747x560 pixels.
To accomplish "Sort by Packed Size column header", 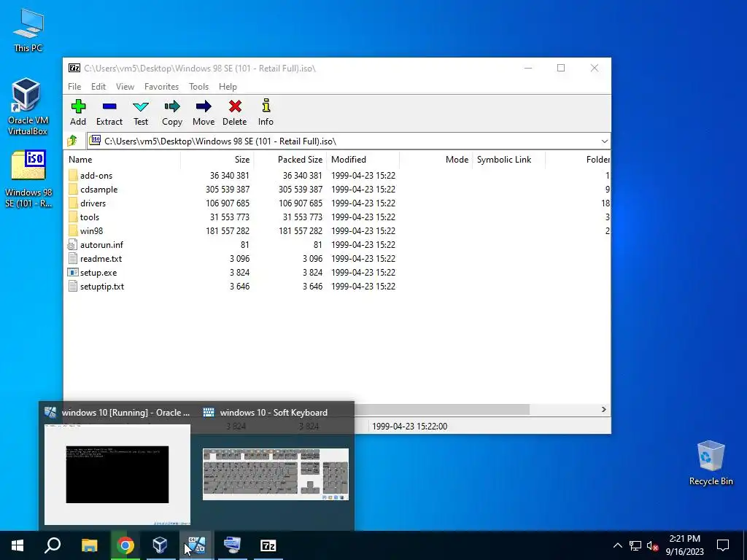I will [290, 160].
